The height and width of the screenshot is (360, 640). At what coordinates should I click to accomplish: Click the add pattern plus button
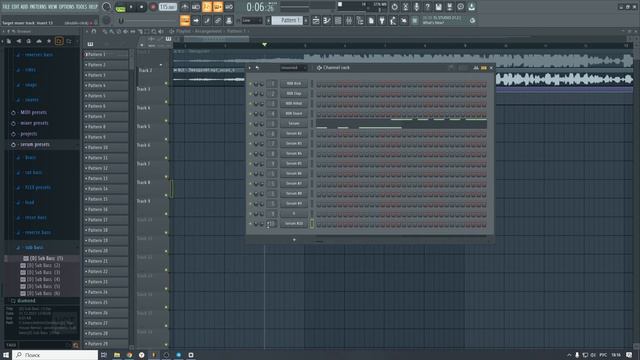[x=306, y=20]
